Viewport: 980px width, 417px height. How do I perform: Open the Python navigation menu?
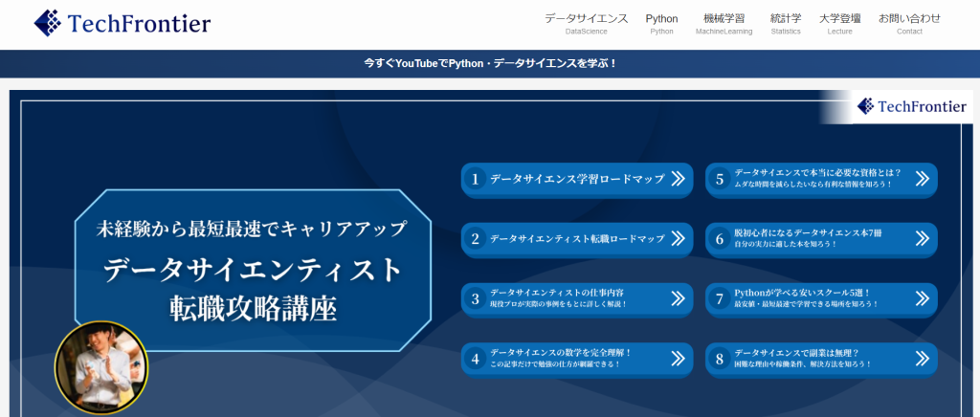pos(661,24)
